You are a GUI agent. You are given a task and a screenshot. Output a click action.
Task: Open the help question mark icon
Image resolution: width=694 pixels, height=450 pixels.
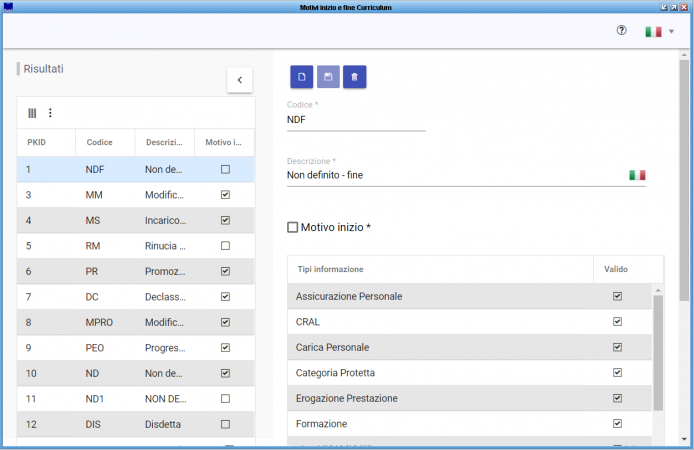click(621, 31)
